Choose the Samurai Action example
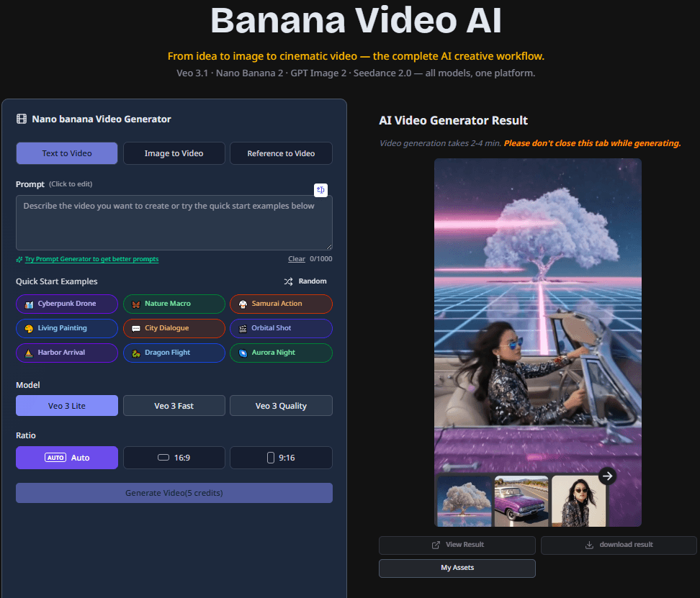Image resolution: width=700 pixels, height=598 pixels. click(x=282, y=304)
